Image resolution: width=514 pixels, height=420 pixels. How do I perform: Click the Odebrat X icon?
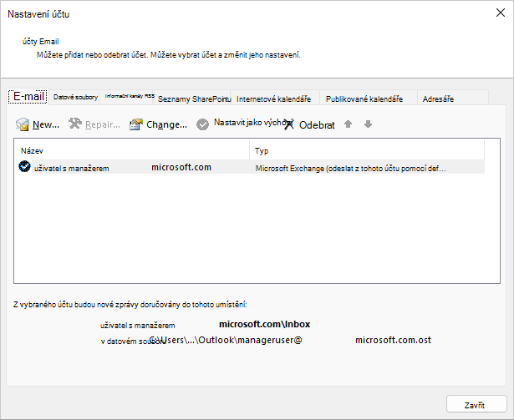pyautogui.click(x=289, y=124)
